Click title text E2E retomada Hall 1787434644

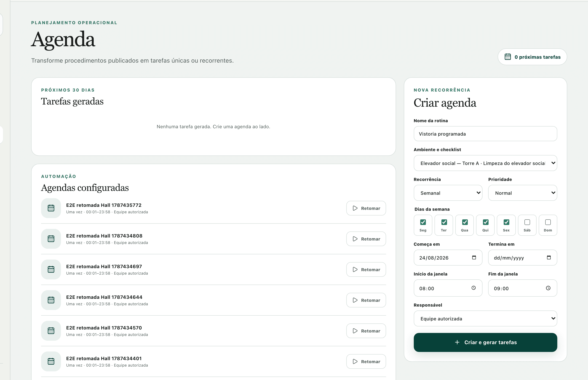pyautogui.click(x=104, y=297)
